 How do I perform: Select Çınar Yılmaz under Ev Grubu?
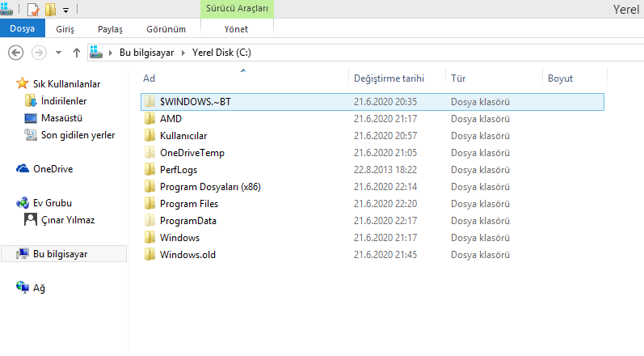coord(68,220)
